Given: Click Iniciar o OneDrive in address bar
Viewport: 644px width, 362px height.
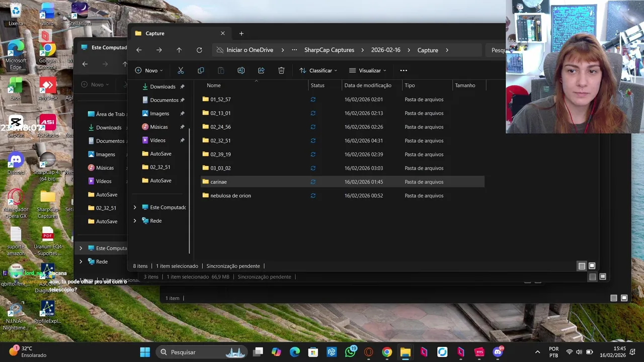Looking at the screenshot, I should tap(250, 50).
